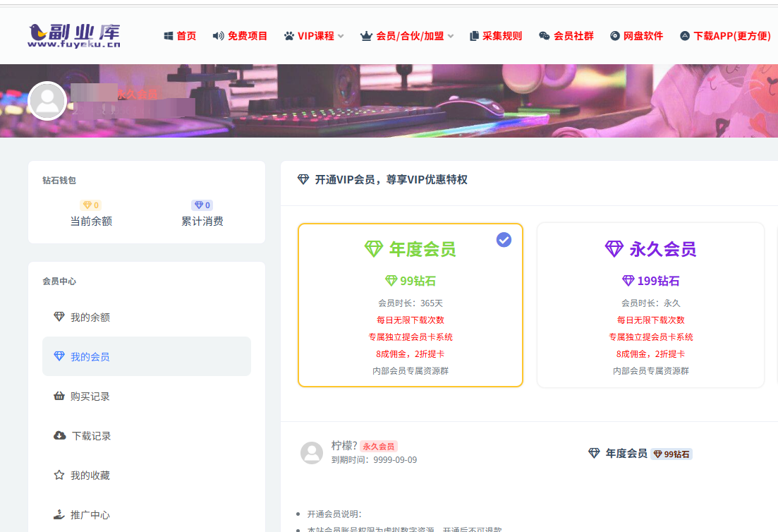Go to 我的余额 in the sidebar
The image size is (778, 532).
pos(147,317)
